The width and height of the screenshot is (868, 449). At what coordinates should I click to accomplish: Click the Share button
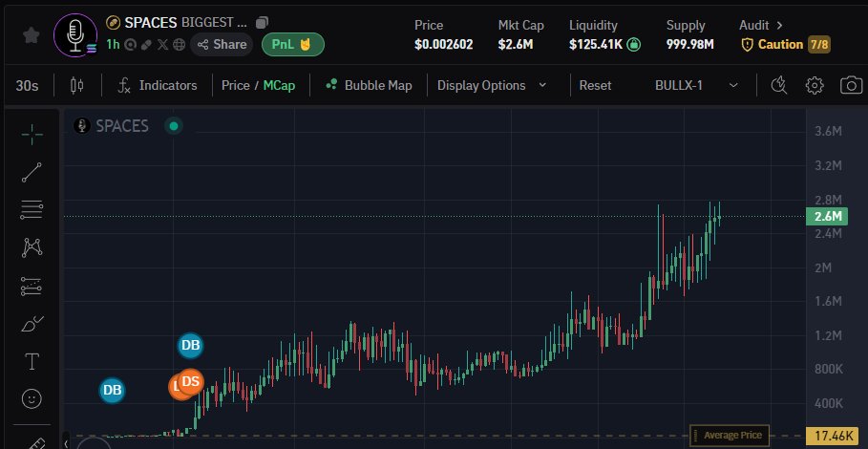(222, 45)
